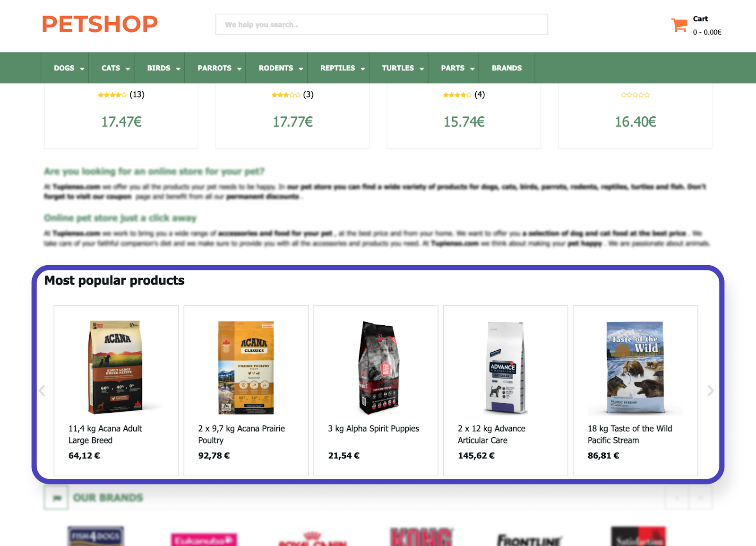
Task: Open 3 kg Alpha Spirit Puppies product
Action: pos(373,428)
